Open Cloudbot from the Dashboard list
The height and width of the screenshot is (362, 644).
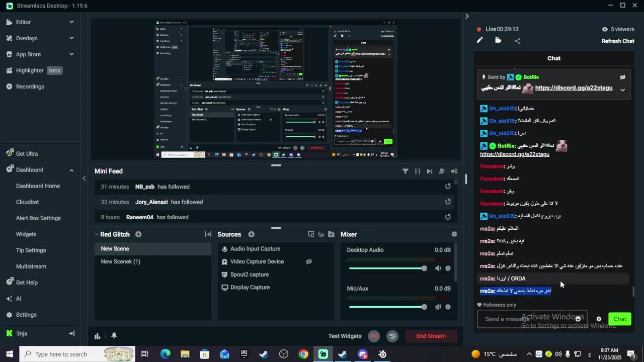[27, 202]
